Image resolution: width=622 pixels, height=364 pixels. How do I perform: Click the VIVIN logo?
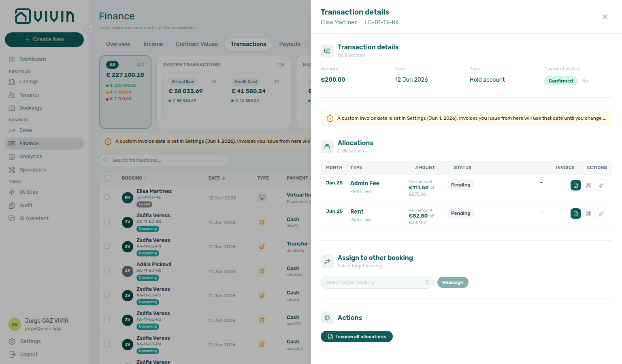[45, 16]
